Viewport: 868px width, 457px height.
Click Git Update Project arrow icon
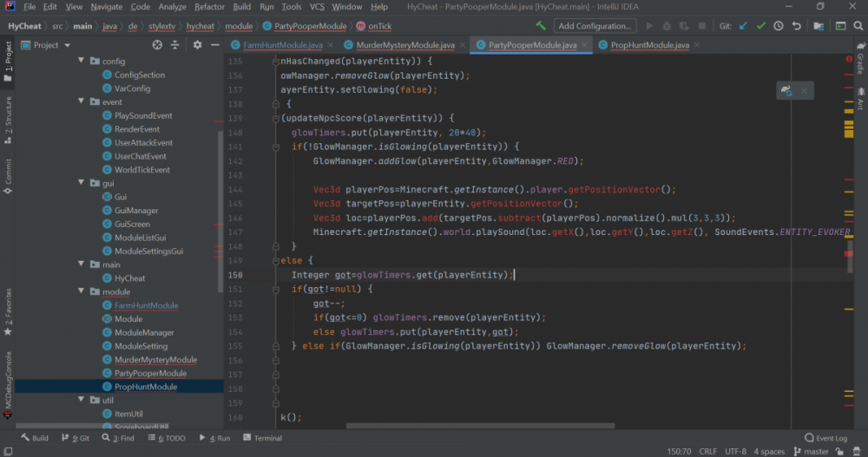(744, 26)
